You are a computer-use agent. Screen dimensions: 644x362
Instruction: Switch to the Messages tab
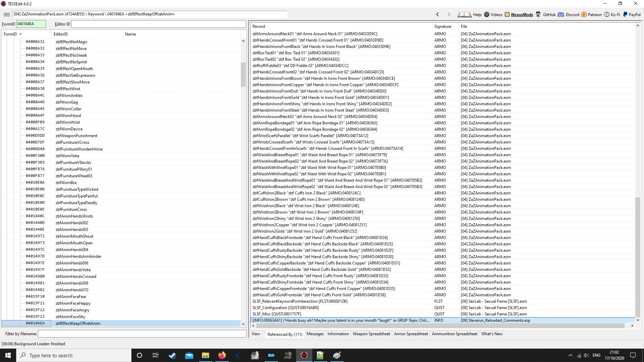pyautogui.click(x=315, y=334)
